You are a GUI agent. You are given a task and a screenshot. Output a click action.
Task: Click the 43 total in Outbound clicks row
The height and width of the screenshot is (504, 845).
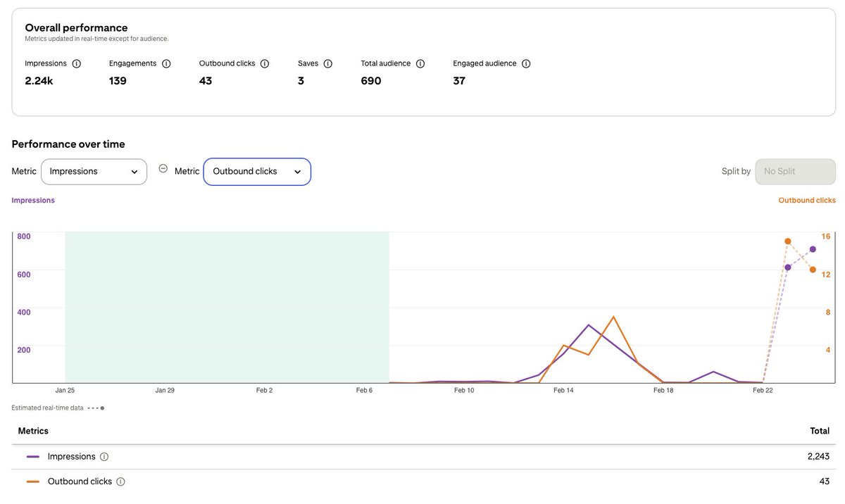click(825, 482)
